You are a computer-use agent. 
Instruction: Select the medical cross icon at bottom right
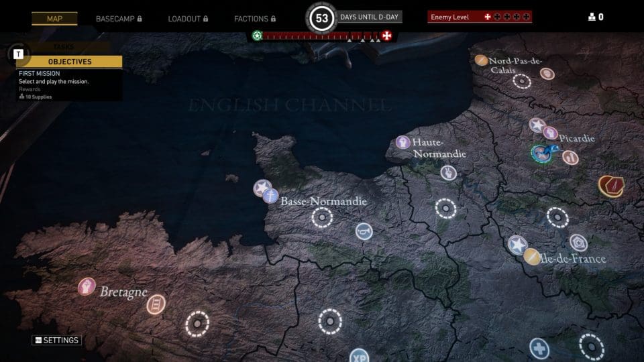pos(539,348)
